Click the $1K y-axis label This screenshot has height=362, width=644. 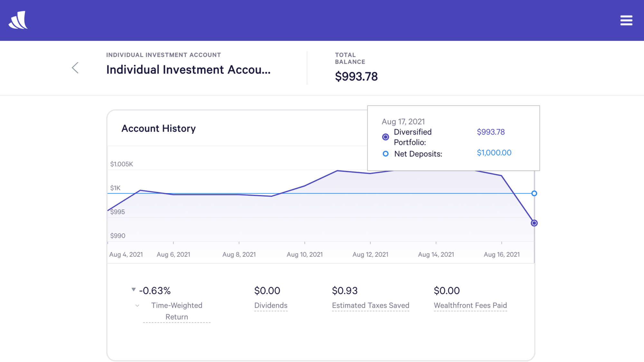coord(115,188)
